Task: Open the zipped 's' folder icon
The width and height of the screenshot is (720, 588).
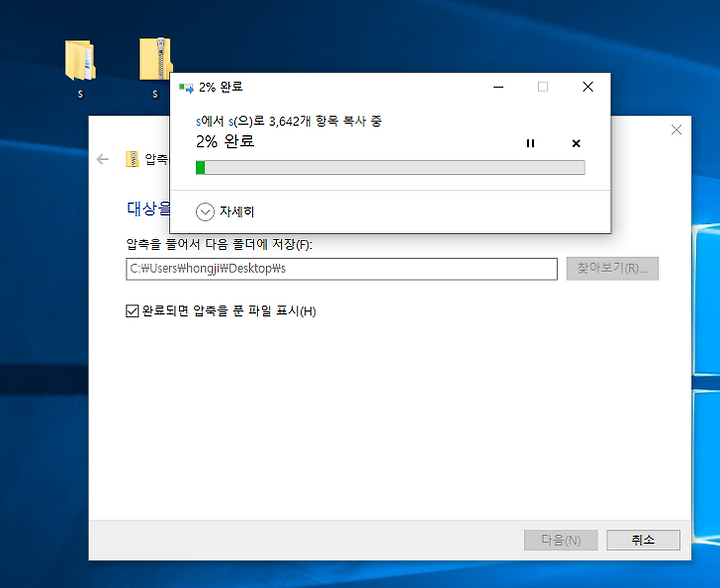Action: coord(155,60)
